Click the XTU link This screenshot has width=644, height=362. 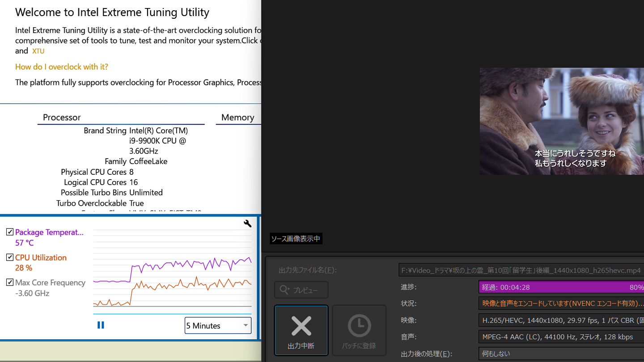(38, 51)
